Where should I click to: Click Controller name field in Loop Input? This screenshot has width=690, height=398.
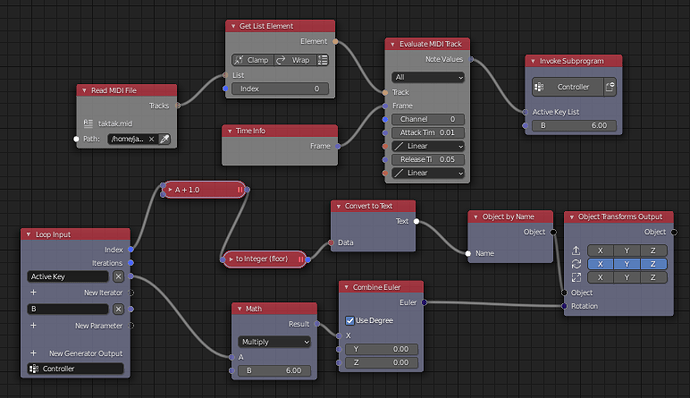tap(76, 369)
